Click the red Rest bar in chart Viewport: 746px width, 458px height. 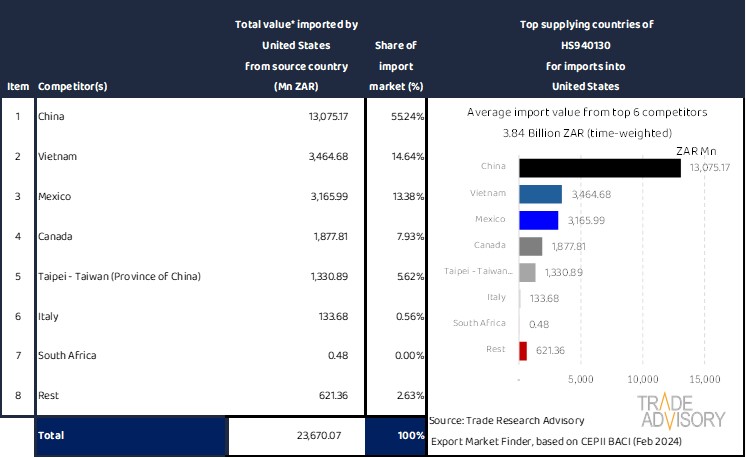pos(523,350)
